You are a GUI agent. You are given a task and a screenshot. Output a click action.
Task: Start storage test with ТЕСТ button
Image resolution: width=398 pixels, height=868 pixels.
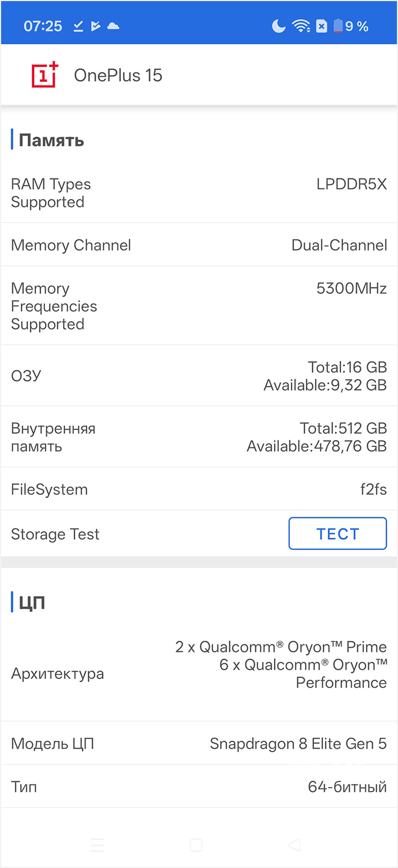click(337, 534)
